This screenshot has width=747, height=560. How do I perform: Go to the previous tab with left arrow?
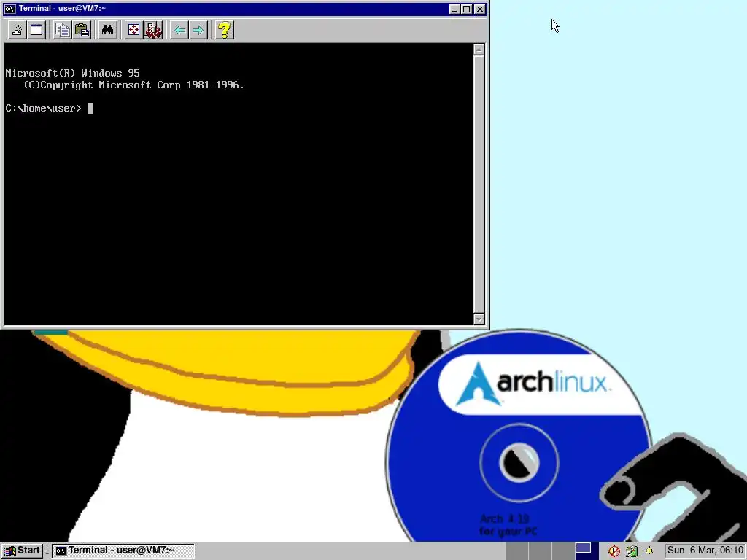[179, 31]
